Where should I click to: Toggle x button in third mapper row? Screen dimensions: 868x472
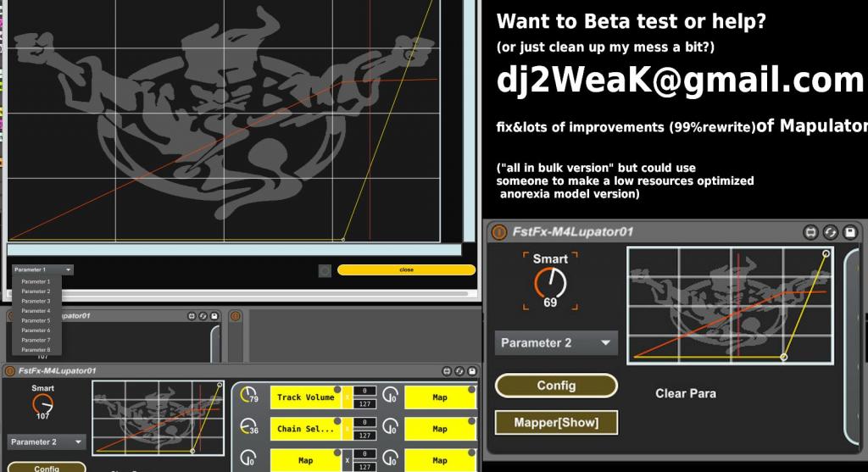348,460
